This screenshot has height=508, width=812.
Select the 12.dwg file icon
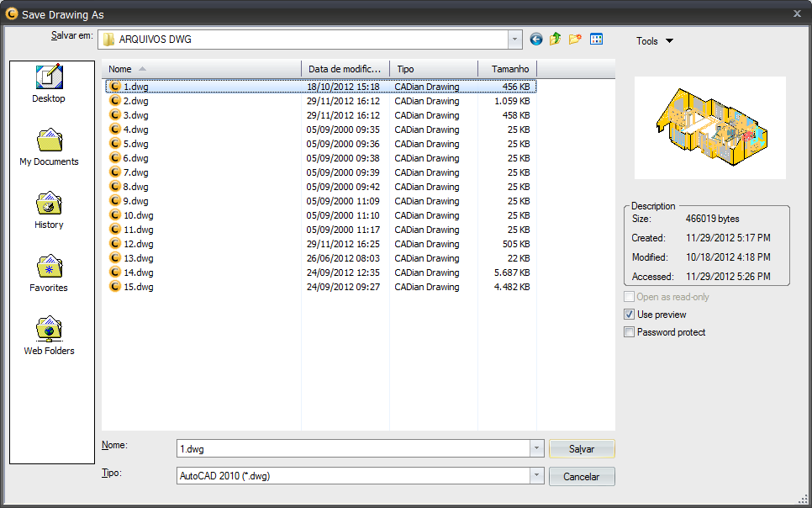[115, 244]
